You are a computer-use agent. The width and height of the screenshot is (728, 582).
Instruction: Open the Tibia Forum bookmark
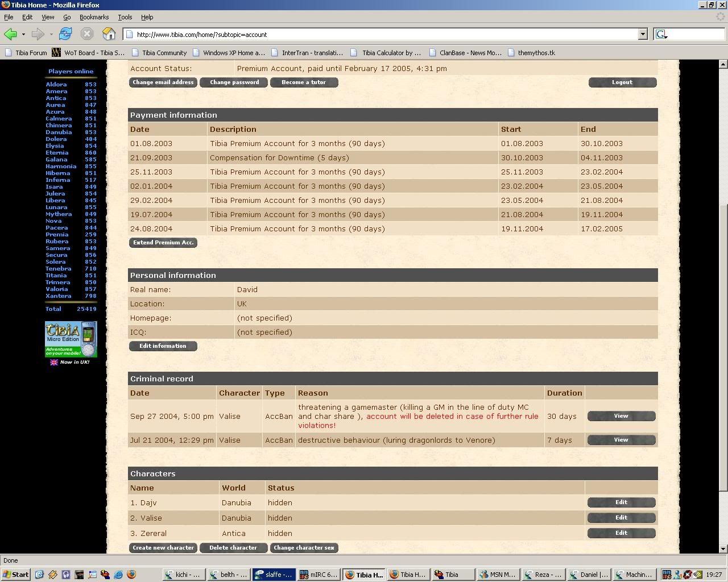[x=26, y=52]
